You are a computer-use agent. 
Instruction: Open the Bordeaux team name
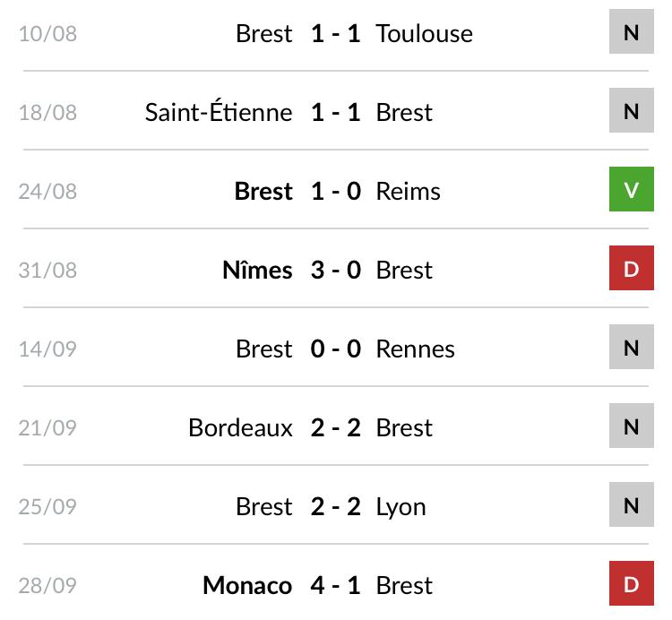[x=240, y=427]
